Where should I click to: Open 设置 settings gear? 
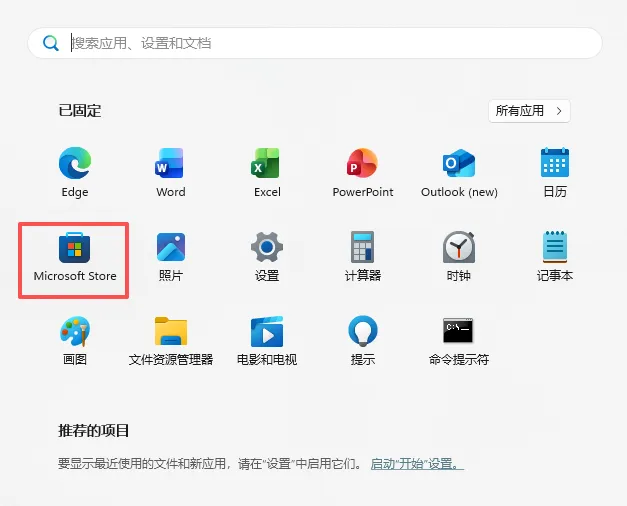[267, 256]
